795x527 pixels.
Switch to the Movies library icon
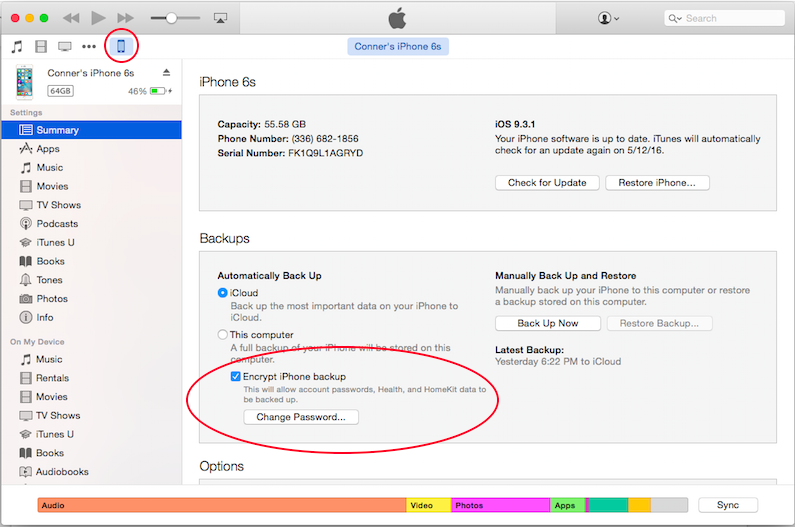click(41, 47)
